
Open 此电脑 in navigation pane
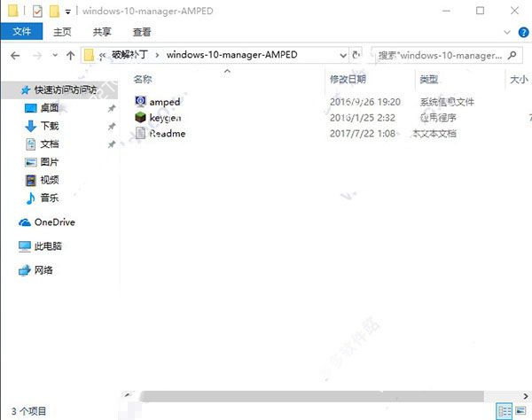[48, 246]
